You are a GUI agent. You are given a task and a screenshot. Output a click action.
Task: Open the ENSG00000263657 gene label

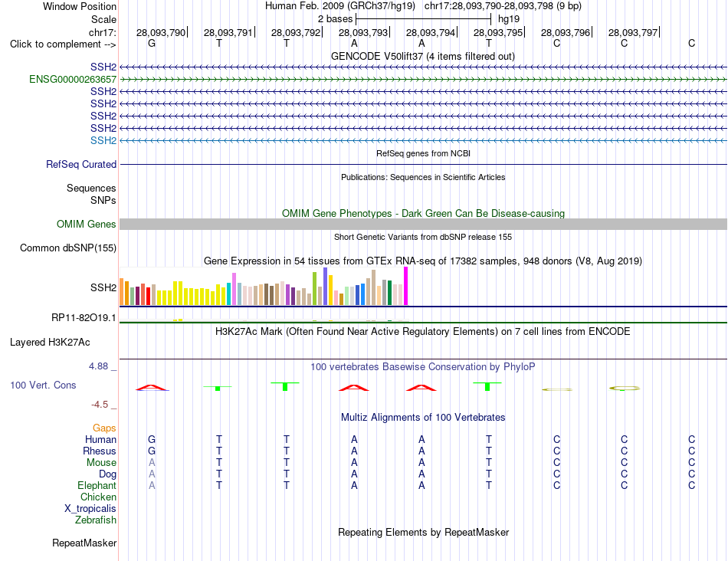point(73,80)
